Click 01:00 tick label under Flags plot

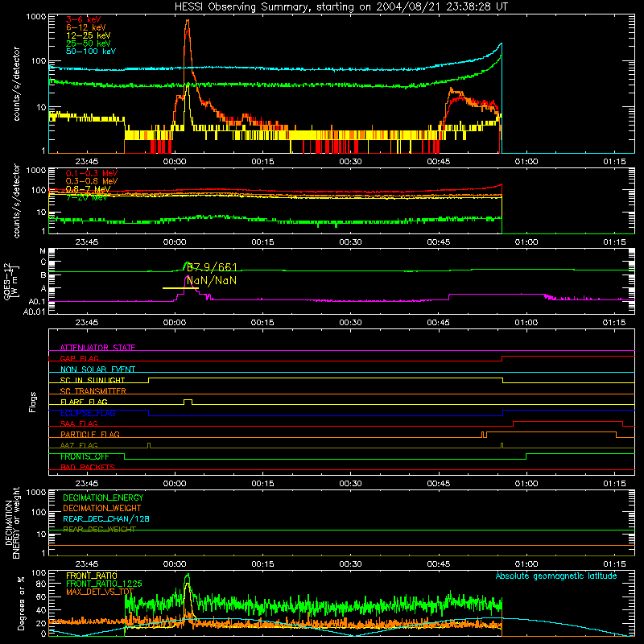pos(526,484)
